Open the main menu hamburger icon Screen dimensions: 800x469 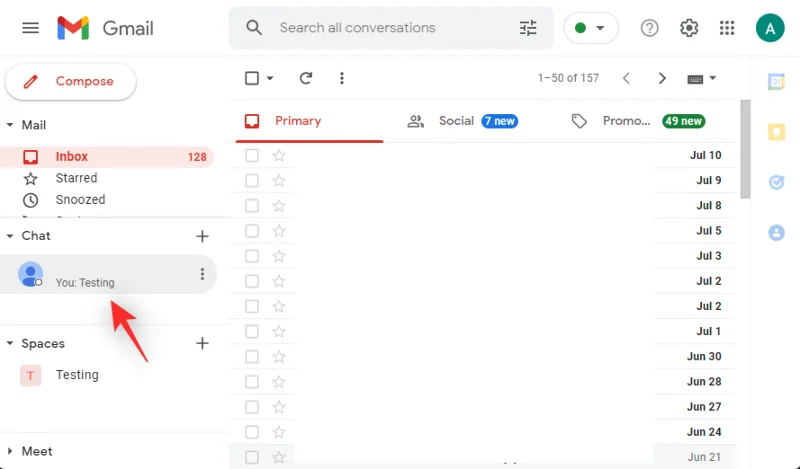[31, 28]
